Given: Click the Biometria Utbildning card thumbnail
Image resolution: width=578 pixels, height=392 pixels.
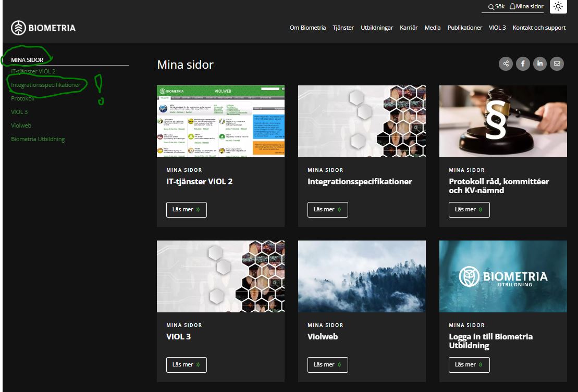Looking at the screenshot, I should [x=503, y=276].
